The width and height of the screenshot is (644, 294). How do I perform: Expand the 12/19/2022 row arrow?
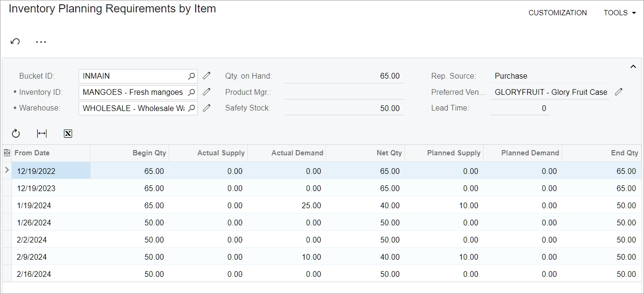(7, 170)
